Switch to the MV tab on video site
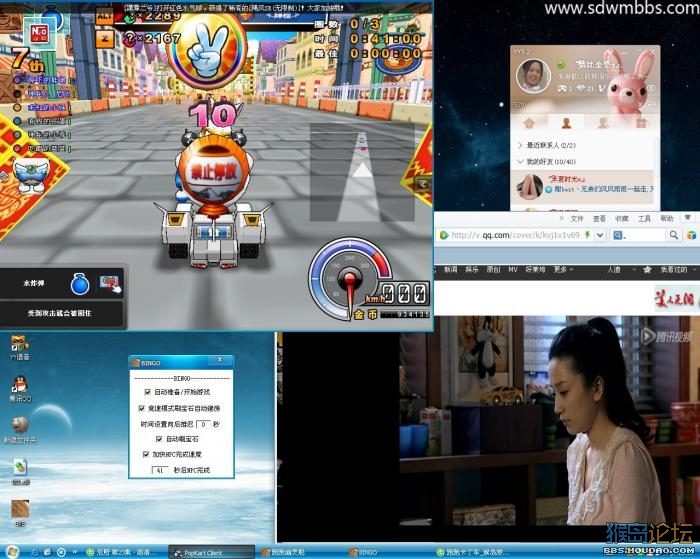This screenshot has width=700, height=559. [x=512, y=269]
